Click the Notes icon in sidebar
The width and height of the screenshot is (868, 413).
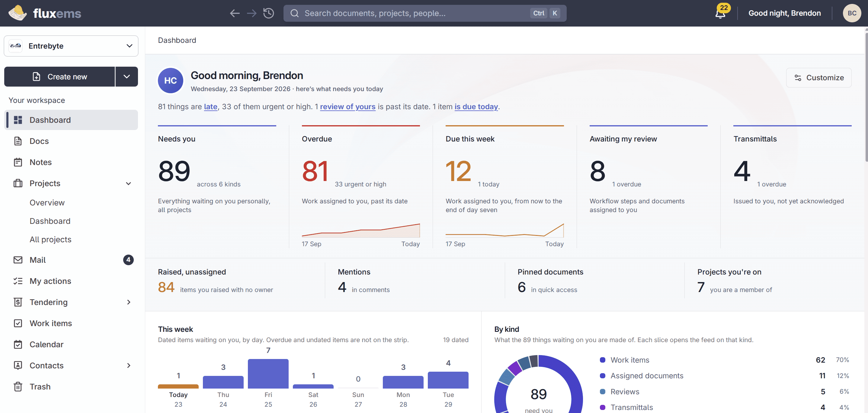click(18, 162)
